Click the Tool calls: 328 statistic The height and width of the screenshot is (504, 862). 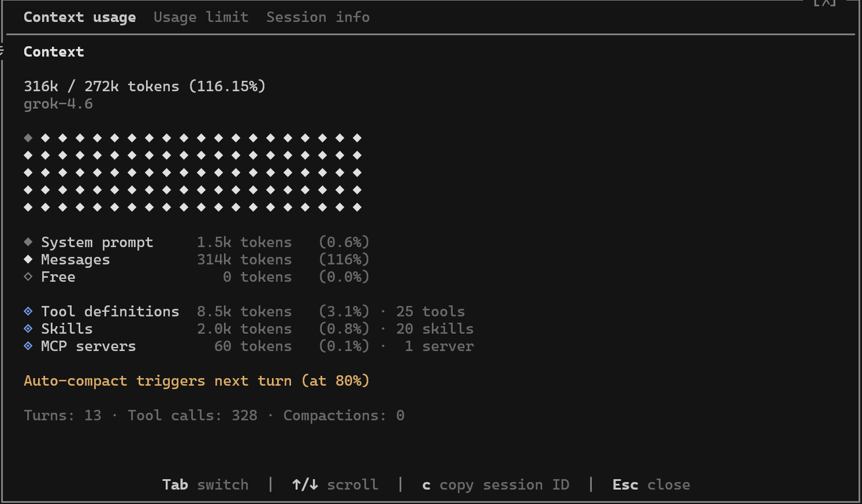[192, 416]
